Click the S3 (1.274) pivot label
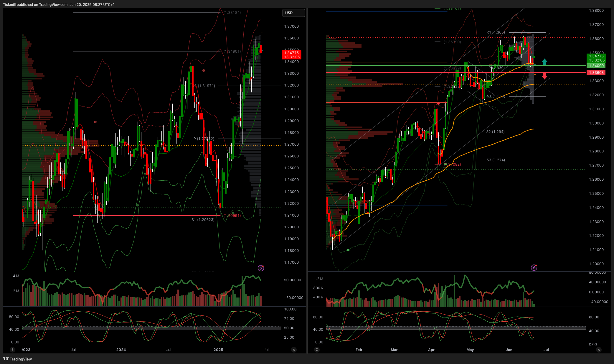 (496, 160)
